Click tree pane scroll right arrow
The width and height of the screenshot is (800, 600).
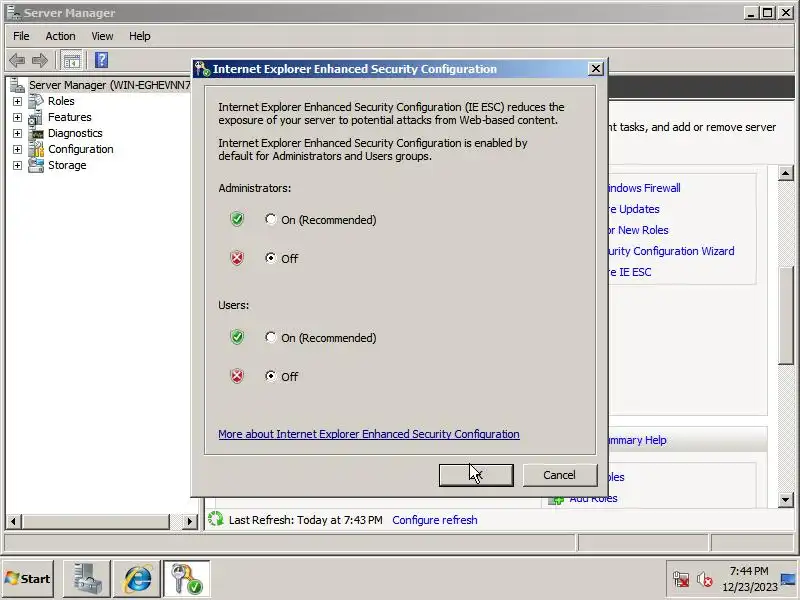click(190, 521)
